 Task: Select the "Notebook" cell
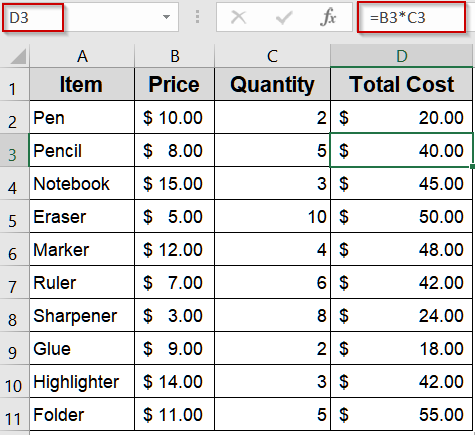click(x=82, y=183)
